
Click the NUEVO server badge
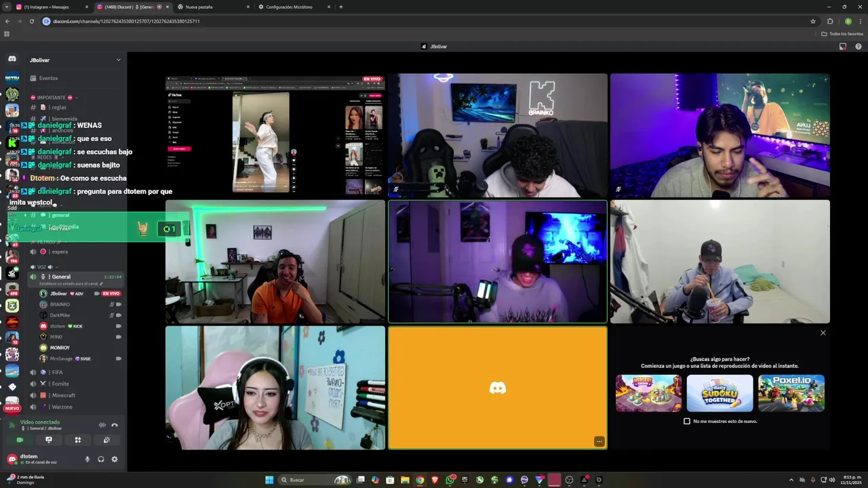12,408
